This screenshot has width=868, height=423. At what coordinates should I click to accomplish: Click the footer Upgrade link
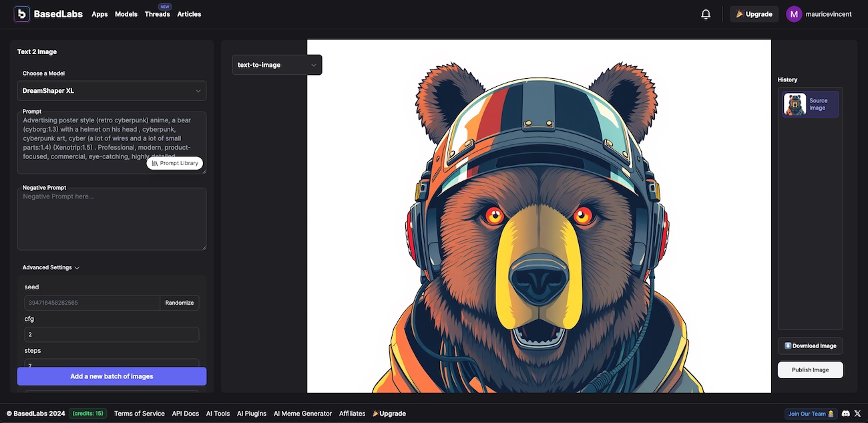coord(389,414)
